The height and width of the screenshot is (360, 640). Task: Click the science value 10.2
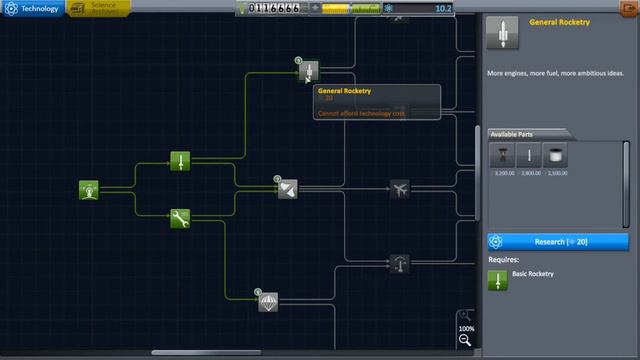pos(443,9)
